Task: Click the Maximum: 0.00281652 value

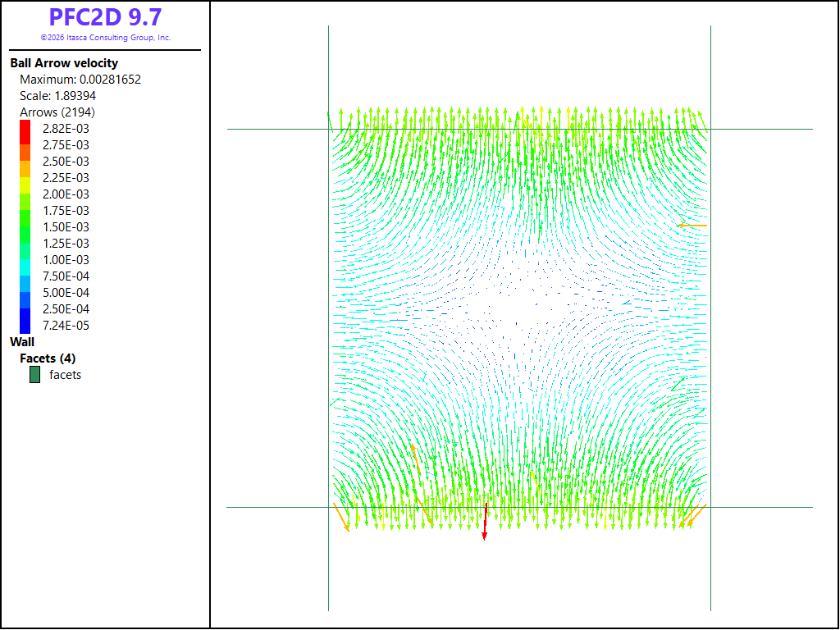Action: point(80,80)
